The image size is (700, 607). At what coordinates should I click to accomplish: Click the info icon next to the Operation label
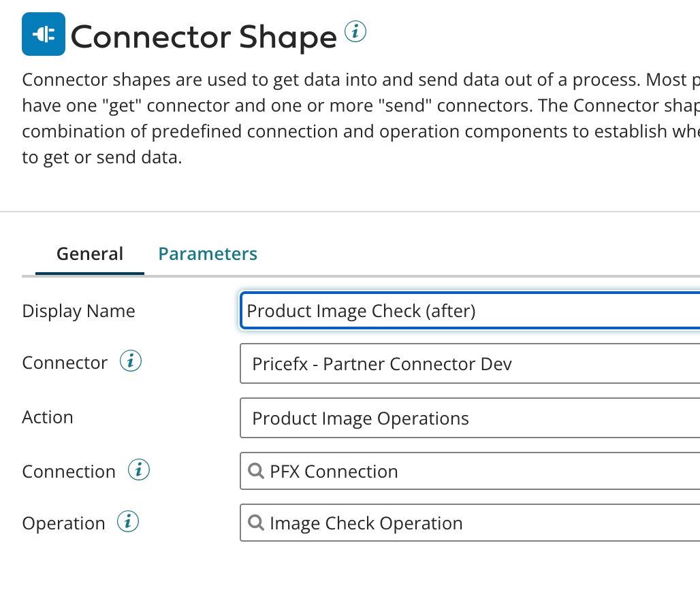[x=128, y=521]
